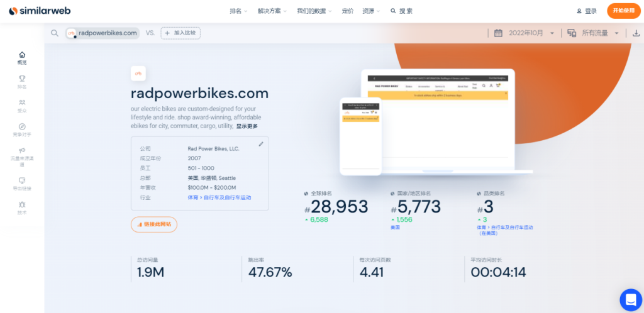The width and height of the screenshot is (644, 313).
Task: Click the category link under 品类排名
Action: click(505, 230)
